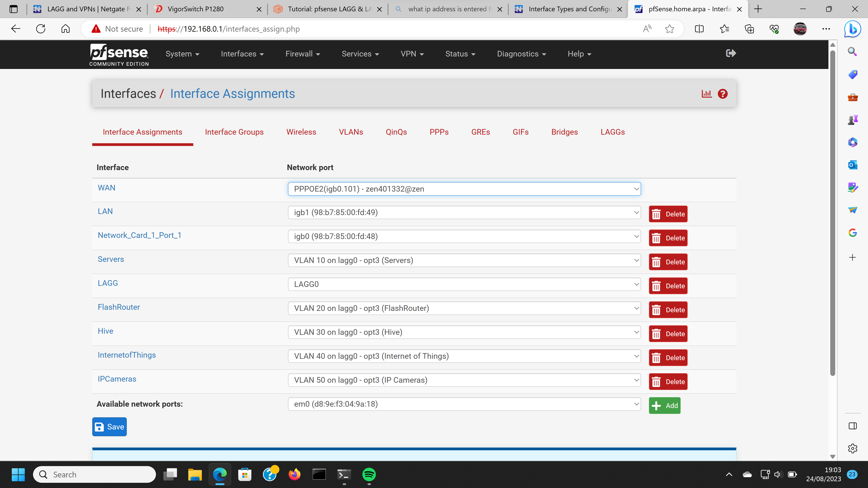868x488 pixels.
Task: Click the Edge sidebar search icon
Action: click(852, 52)
